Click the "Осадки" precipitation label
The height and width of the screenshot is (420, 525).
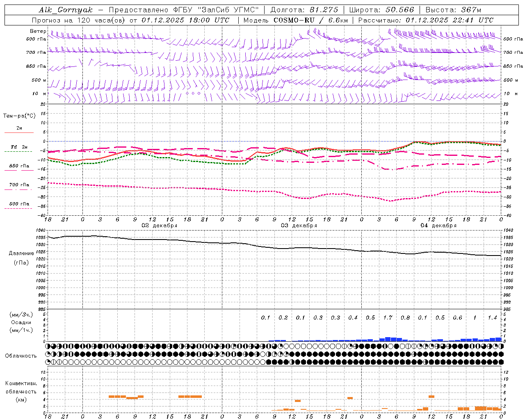point(21,322)
